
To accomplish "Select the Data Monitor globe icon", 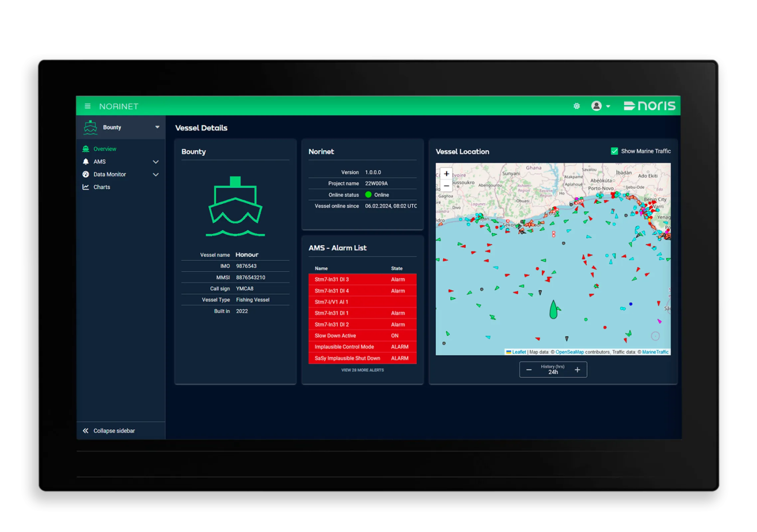I will pyautogui.click(x=86, y=174).
